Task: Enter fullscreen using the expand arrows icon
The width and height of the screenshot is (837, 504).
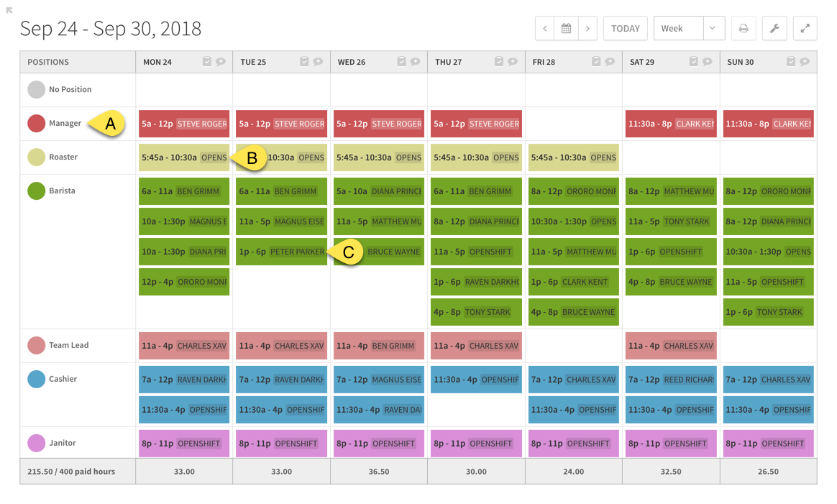Action: [805, 28]
